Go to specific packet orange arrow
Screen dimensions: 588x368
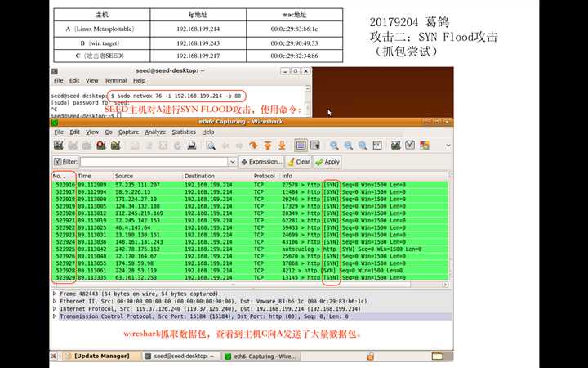(x=253, y=146)
